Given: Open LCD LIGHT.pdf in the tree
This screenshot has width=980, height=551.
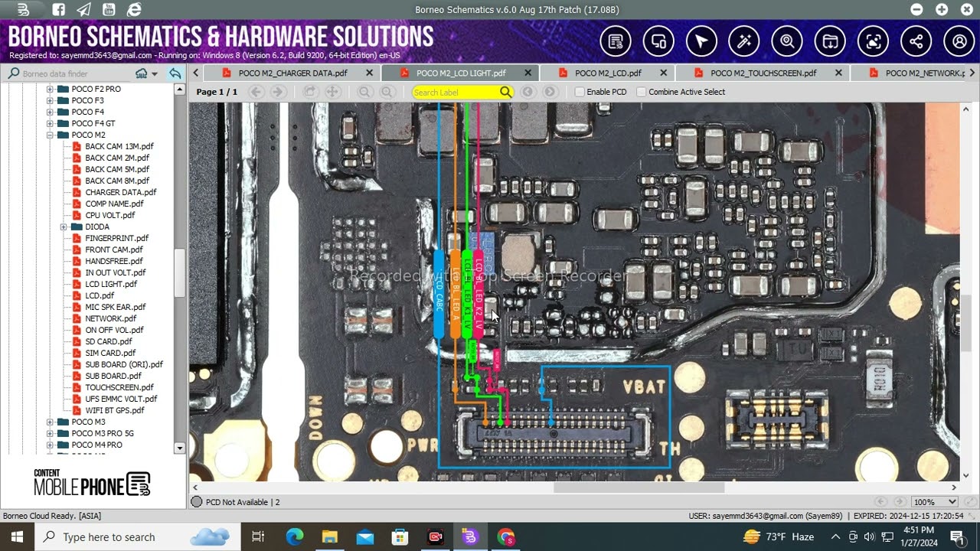Looking at the screenshot, I should click(111, 284).
